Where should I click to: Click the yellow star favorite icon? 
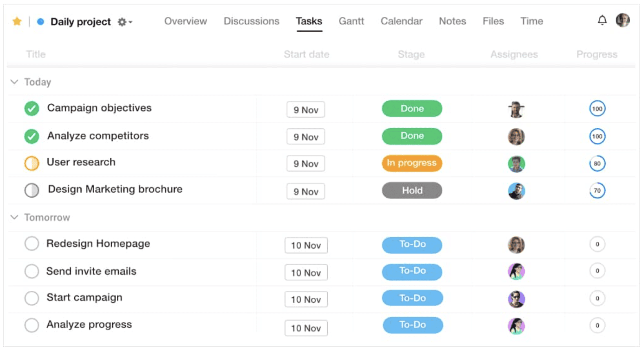17,21
